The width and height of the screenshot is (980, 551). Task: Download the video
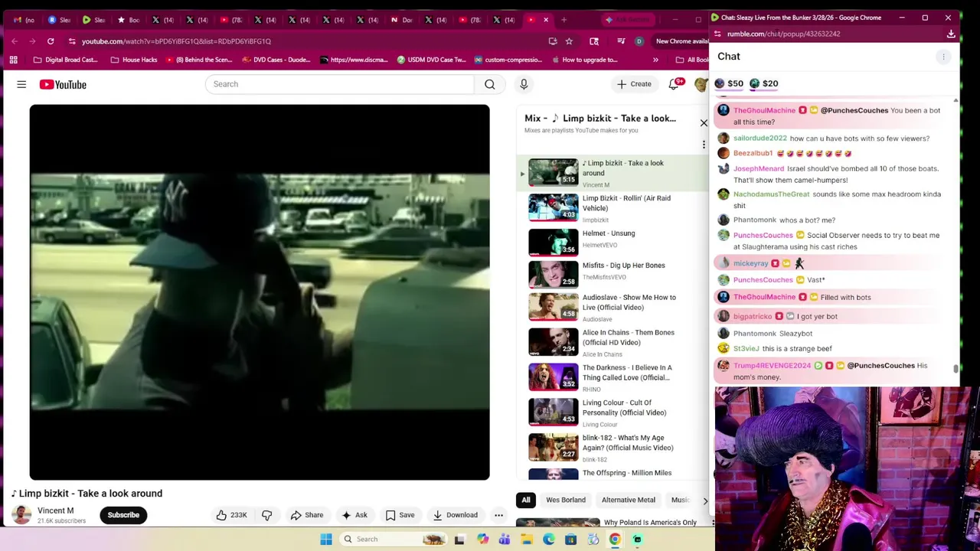tap(455, 515)
